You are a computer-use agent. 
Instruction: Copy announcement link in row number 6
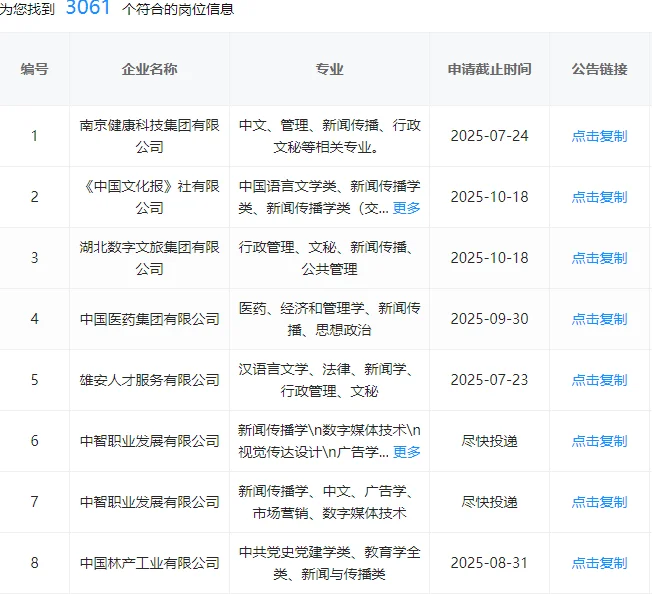[599, 441]
